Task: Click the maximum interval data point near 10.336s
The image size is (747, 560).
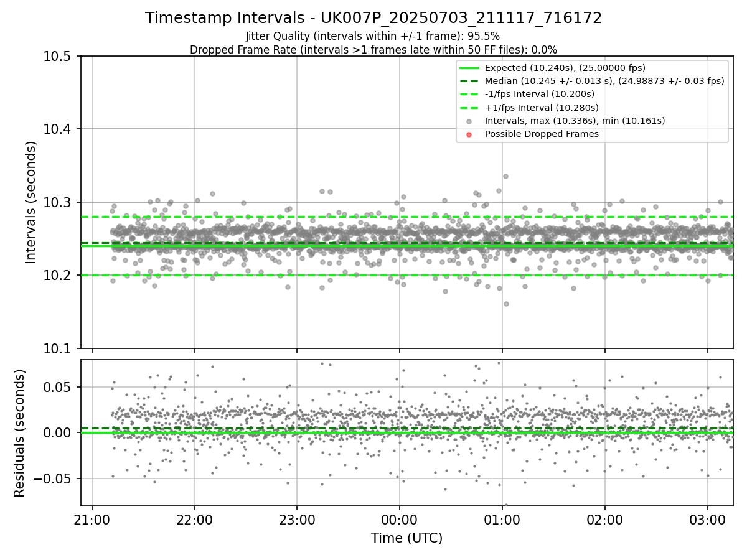Action: (x=505, y=176)
